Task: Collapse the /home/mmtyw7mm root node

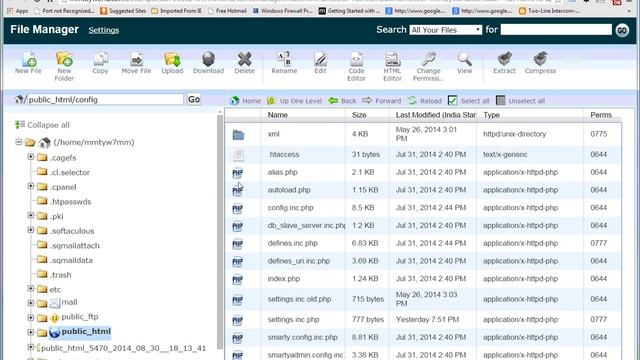Action: point(19,142)
